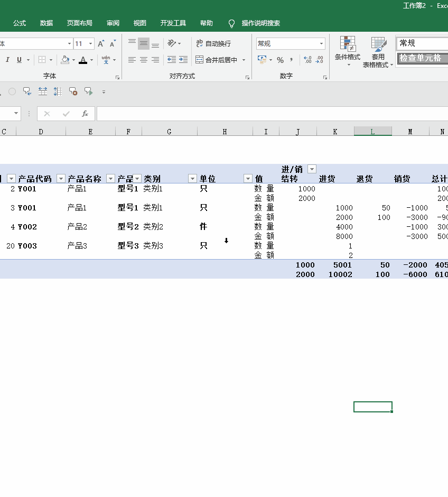
Task: Increase the cell indent
Action: pyautogui.click(x=183, y=60)
